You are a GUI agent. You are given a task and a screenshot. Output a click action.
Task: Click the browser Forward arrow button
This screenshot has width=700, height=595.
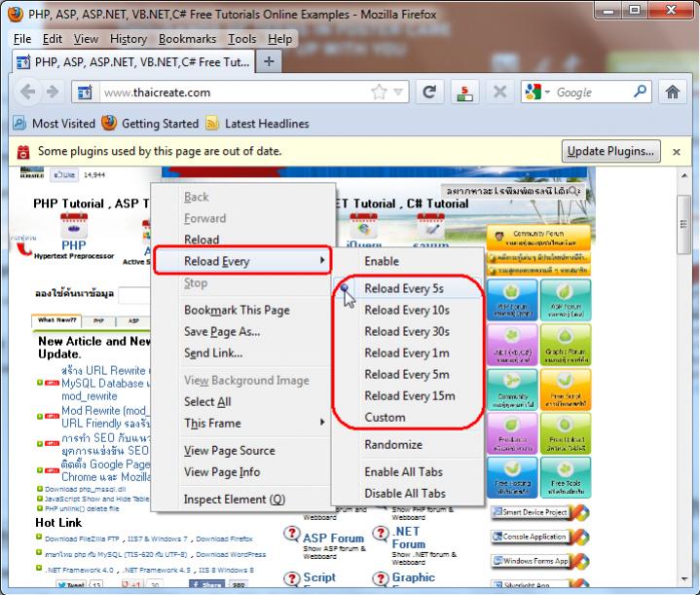(53, 92)
